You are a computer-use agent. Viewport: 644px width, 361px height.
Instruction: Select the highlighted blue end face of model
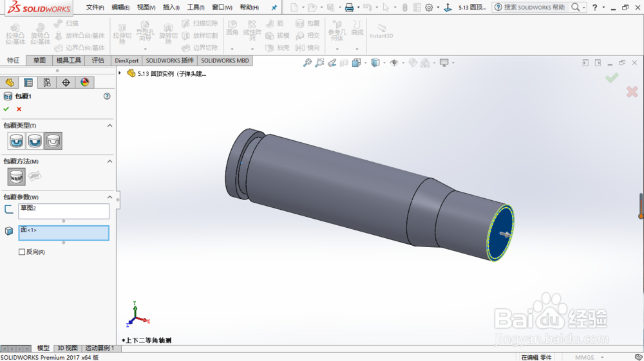pyautogui.click(x=501, y=233)
